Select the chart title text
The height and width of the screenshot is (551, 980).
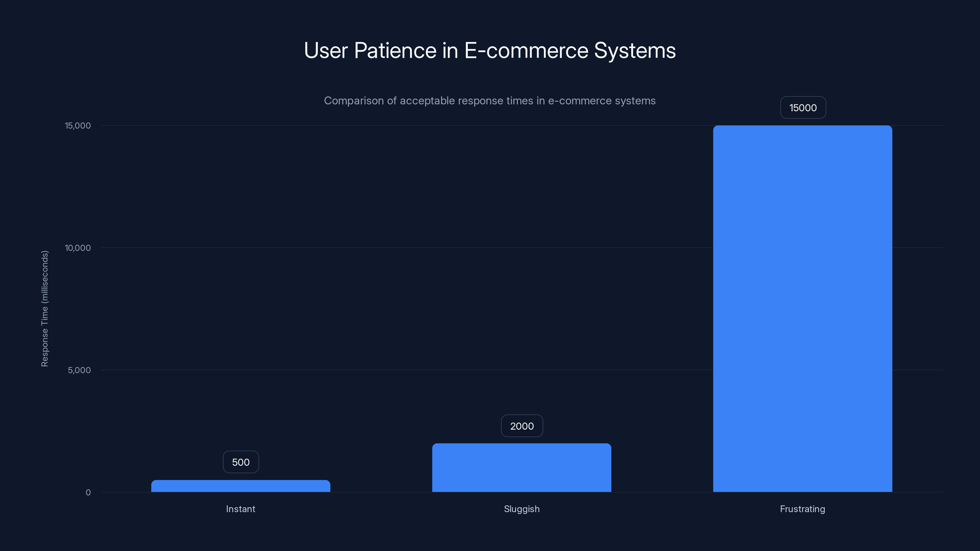[x=490, y=50]
